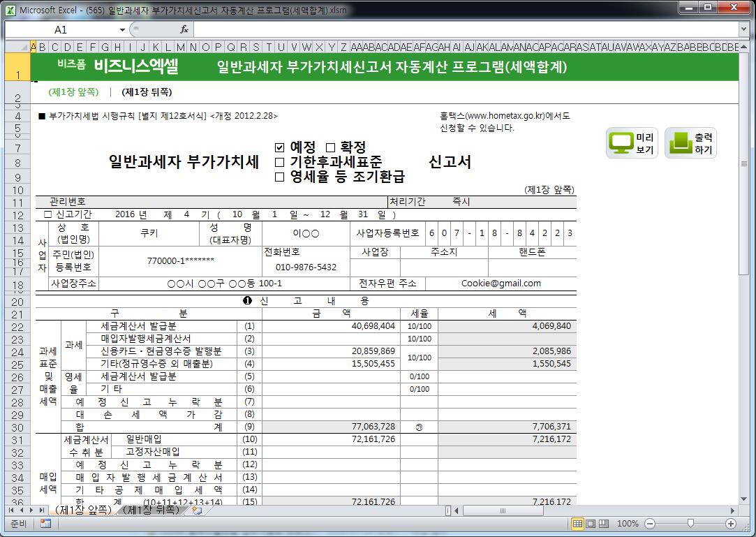Click the phone number 010-9876-5432 cell
Image resolution: width=756 pixels, height=537 pixels.
pyautogui.click(x=306, y=267)
